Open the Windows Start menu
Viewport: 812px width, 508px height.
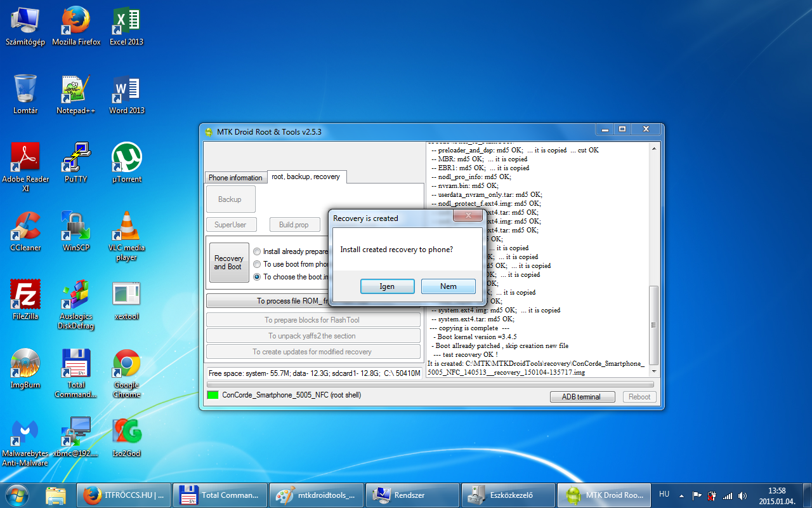17,495
